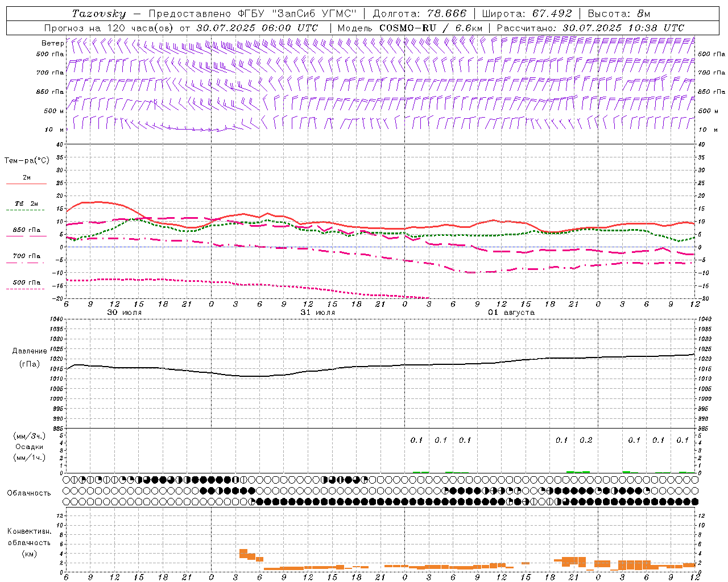Click the 'Ветер' wind panel label
This screenshot has width=728, height=582.
click(x=53, y=43)
